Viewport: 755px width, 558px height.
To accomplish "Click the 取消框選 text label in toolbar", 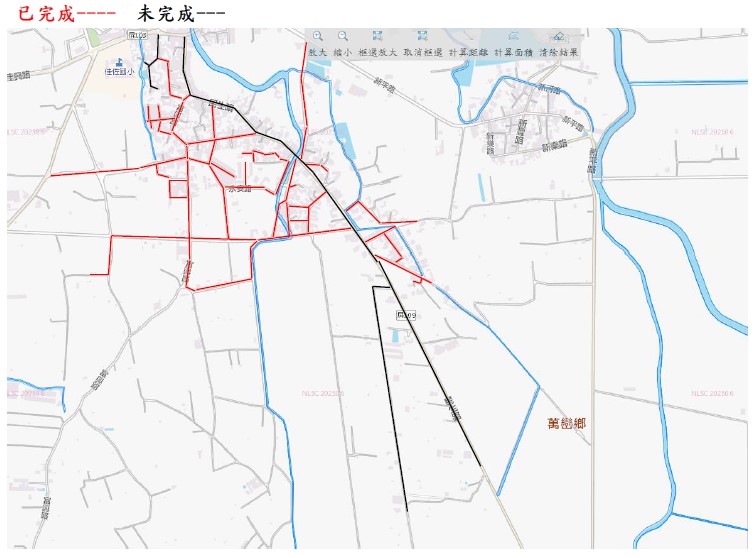I will (422, 50).
